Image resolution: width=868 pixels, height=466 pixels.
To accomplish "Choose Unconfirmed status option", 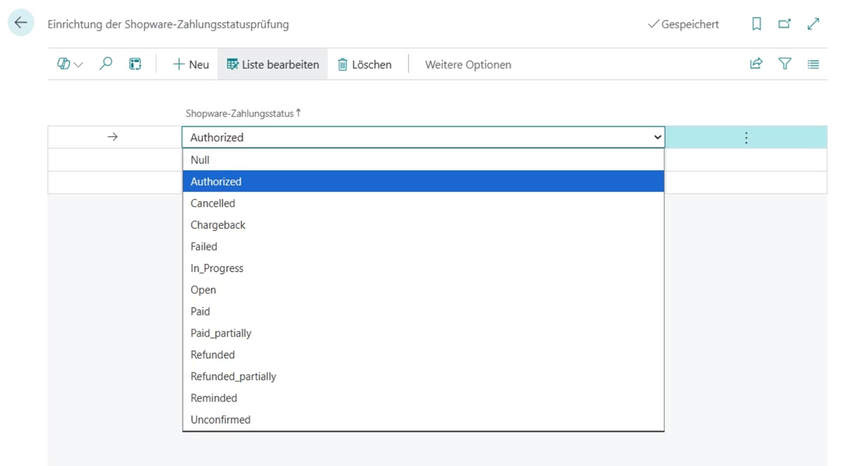I will [x=423, y=419].
